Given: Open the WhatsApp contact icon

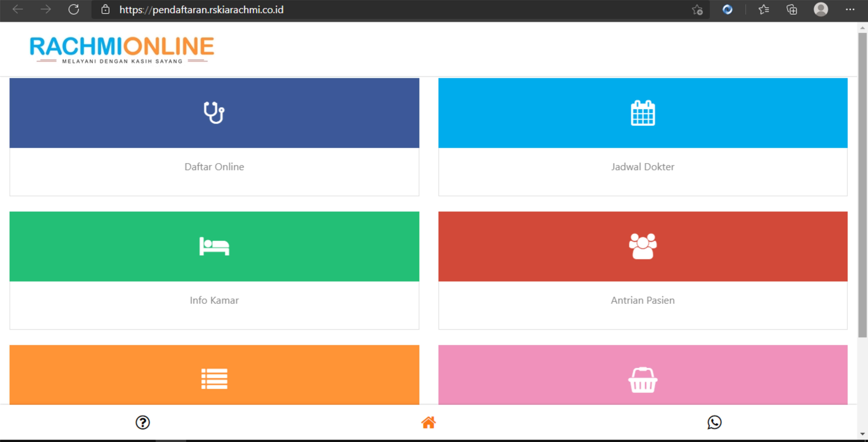Looking at the screenshot, I should [x=714, y=422].
